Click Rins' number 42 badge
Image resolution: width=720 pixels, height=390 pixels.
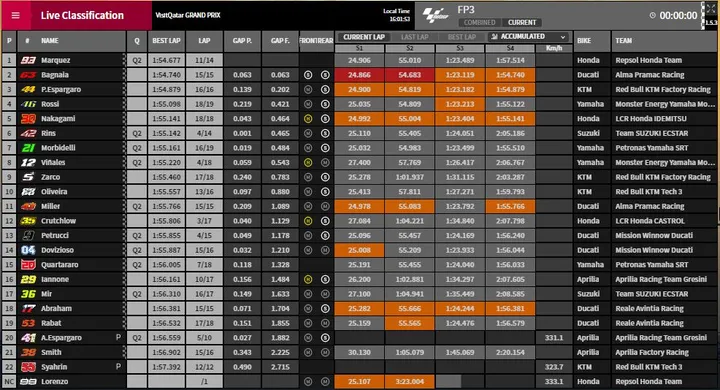[28, 133]
